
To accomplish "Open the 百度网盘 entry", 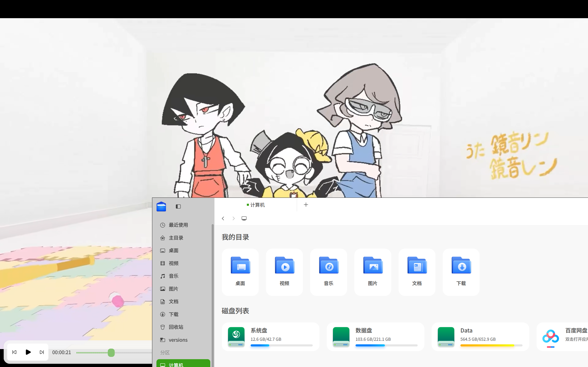I will click(562, 337).
